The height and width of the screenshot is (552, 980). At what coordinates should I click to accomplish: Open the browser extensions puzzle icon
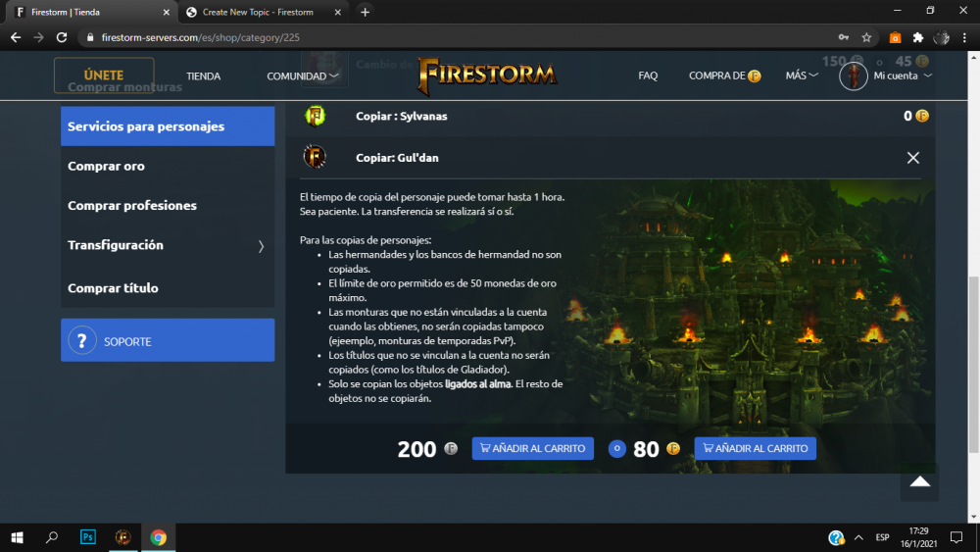[918, 37]
